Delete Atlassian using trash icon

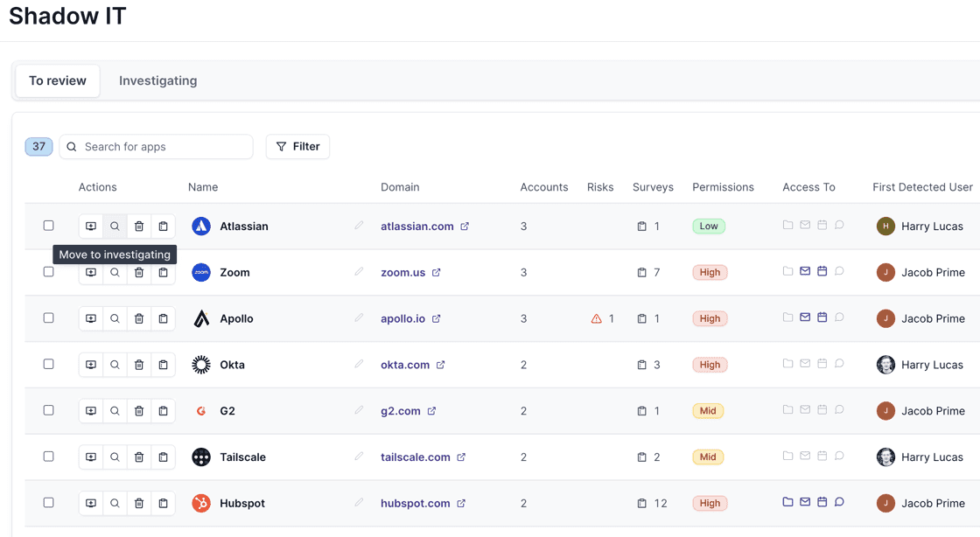click(x=139, y=226)
